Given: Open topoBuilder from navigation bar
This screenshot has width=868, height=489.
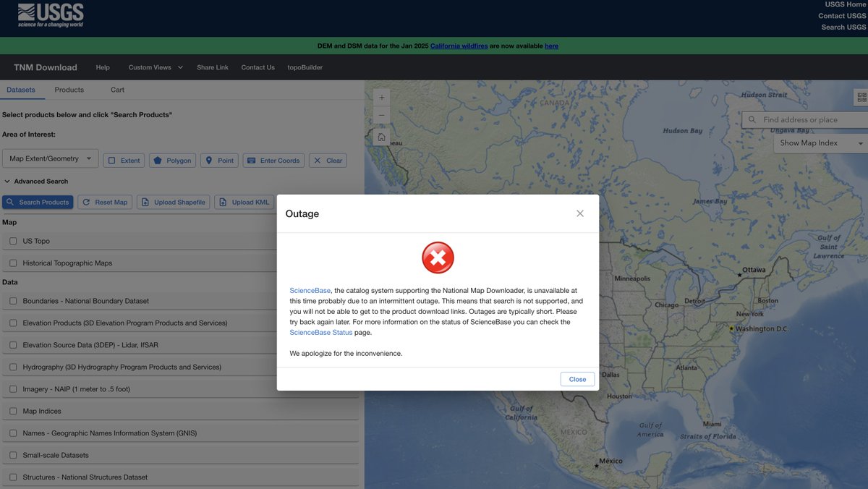Looking at the screenshot, I should click(305, 67).
